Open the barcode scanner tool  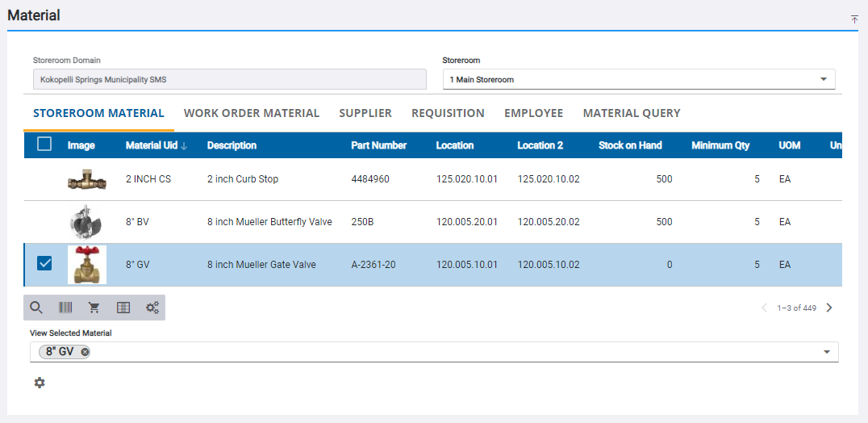coord(65,308)
